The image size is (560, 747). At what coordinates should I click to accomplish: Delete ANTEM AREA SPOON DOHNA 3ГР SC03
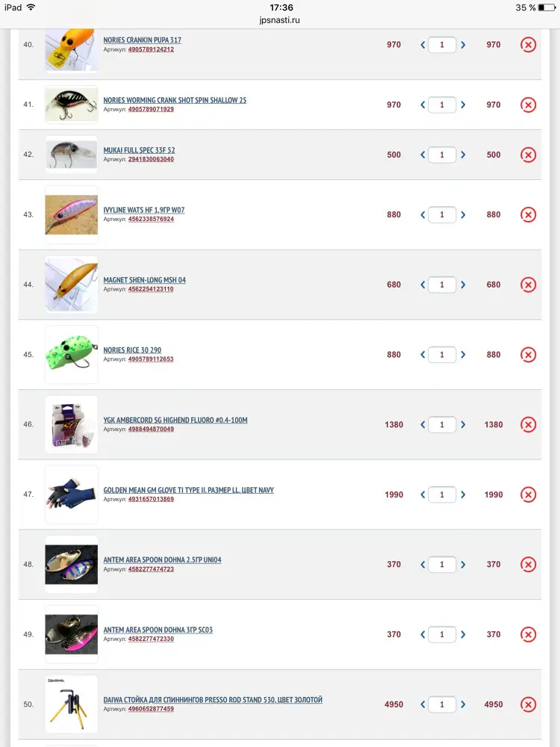[528, 634]
